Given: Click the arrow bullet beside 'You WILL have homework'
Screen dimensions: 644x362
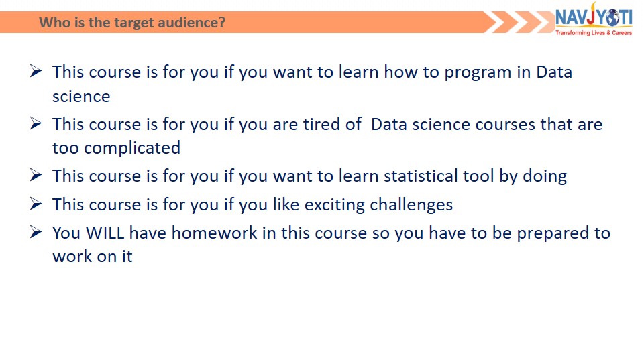Looking at the screenshot, I should coord(36,233).
